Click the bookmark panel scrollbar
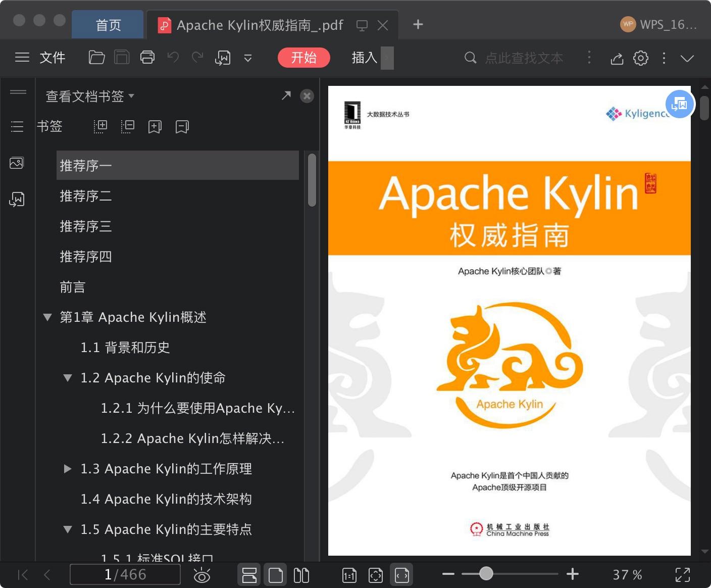711x588 pixels. click(312, 180)
